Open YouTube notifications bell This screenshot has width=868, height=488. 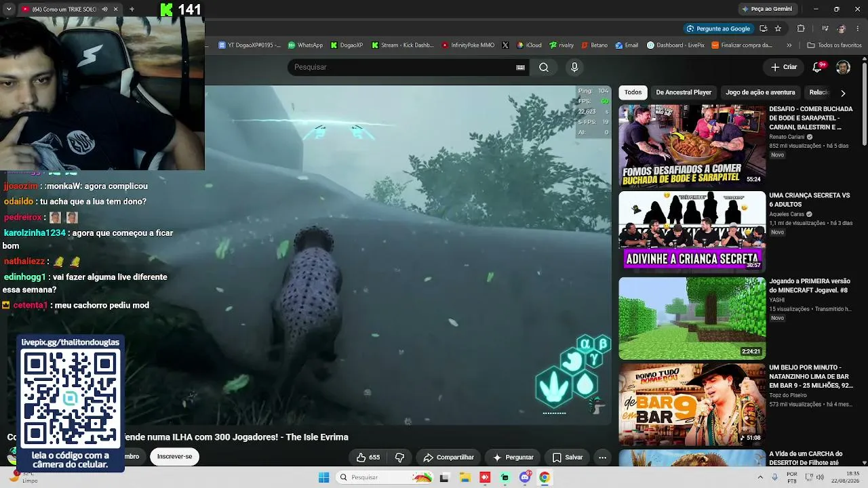(x=818, y=67)
